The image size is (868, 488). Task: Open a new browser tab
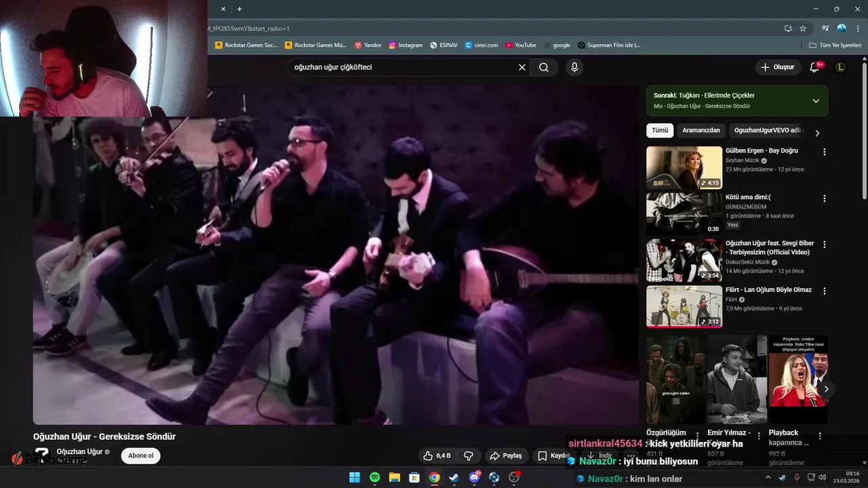tap(239, 9)
